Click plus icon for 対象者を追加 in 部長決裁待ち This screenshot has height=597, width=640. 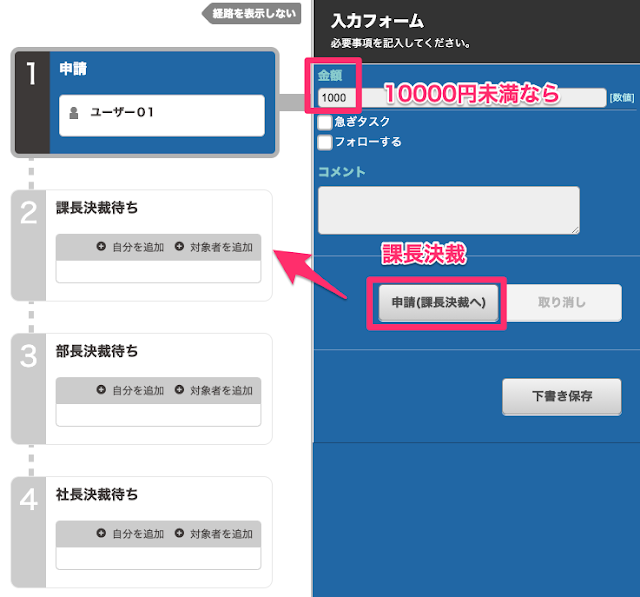point(179,389)
